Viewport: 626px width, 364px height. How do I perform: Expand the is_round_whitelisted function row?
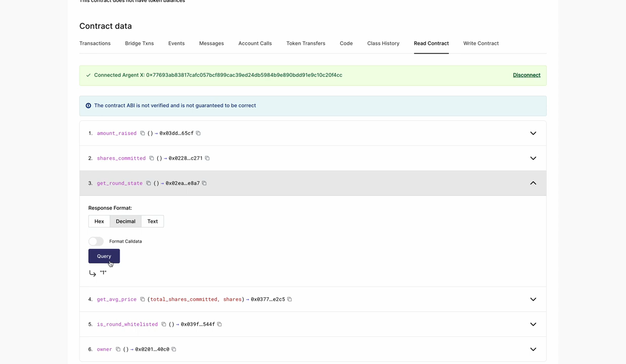click(533, 324)
